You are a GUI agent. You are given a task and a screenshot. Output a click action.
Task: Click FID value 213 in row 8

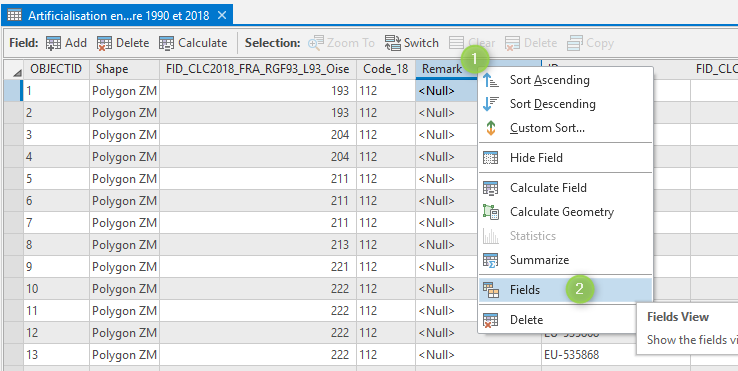(x=258, y=245)
